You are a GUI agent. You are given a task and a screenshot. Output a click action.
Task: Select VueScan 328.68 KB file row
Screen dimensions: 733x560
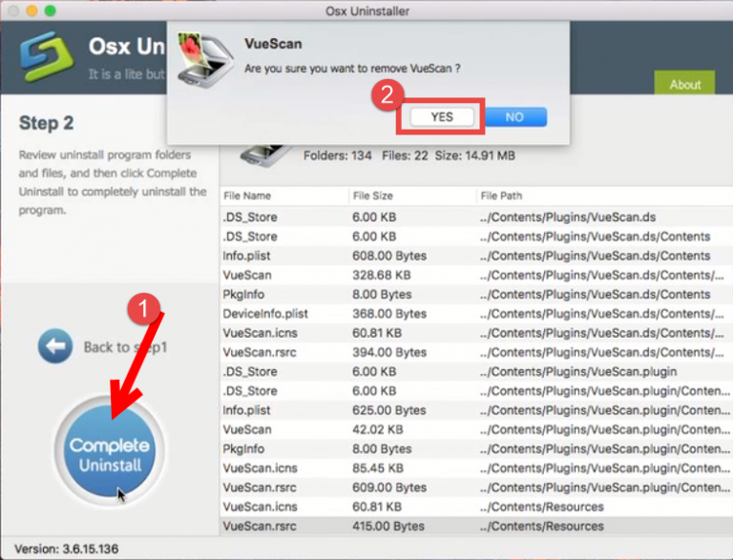coord(476,275)
